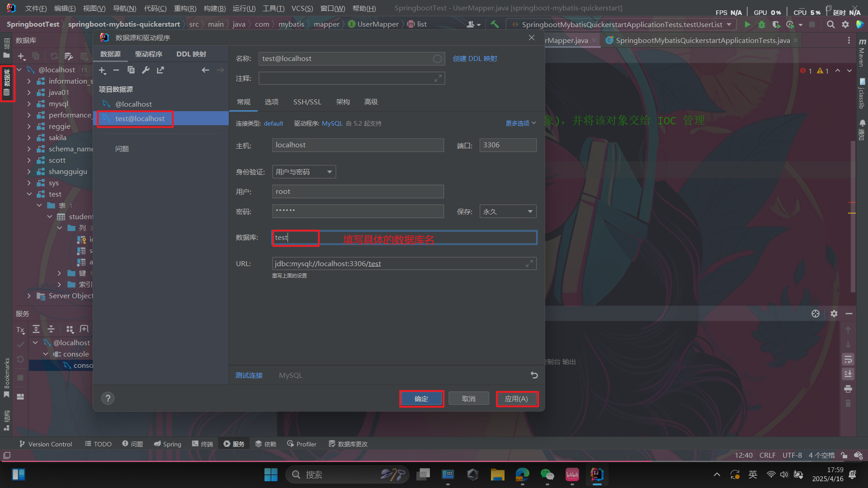The image size is (868, 488).
Task: Expand the comment field editor
Action: tap(438, 79)
